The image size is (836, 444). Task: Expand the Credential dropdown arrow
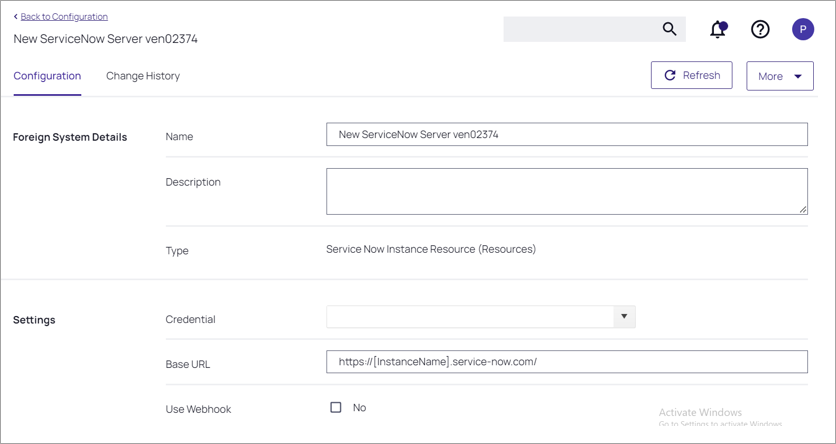[624, 317]
